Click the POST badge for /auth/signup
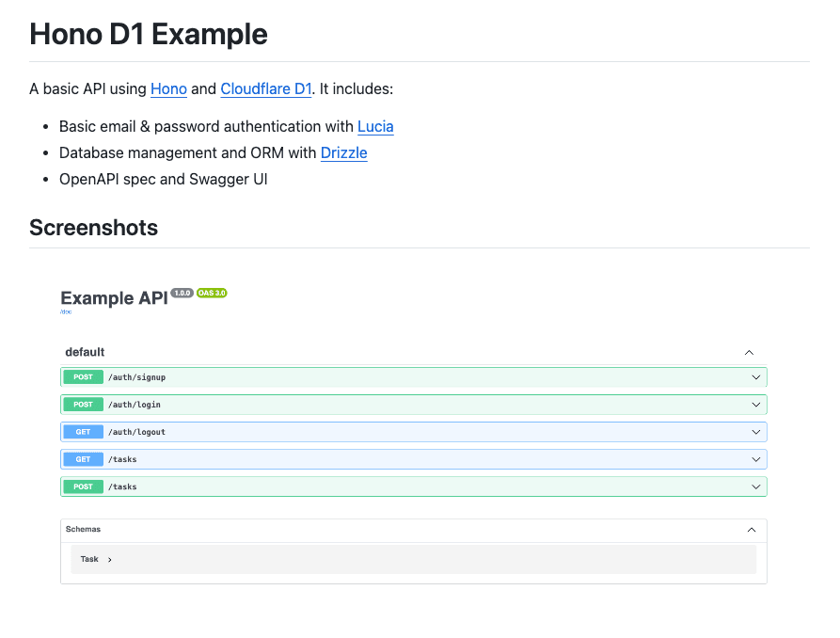The height and width of the screenshot is (638, 840). pos(83,377)
